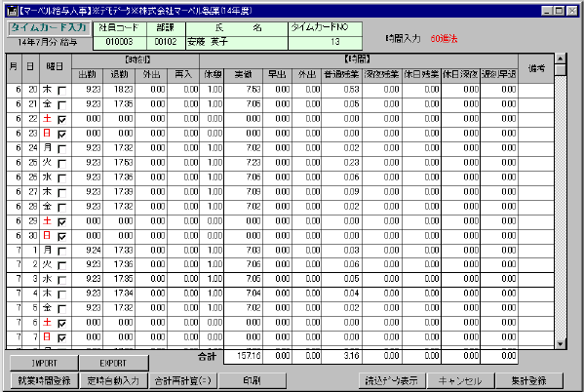Click the application icon in the title bar
Screen dimensions: 584x392
click(x=13, y=11)
